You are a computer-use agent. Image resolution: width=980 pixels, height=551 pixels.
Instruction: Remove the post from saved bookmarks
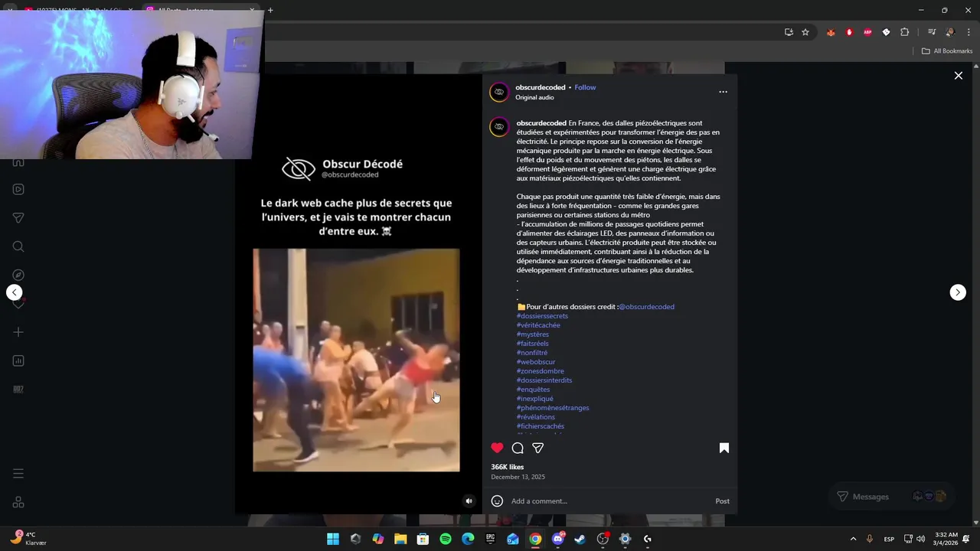click(x=724, y=448)
